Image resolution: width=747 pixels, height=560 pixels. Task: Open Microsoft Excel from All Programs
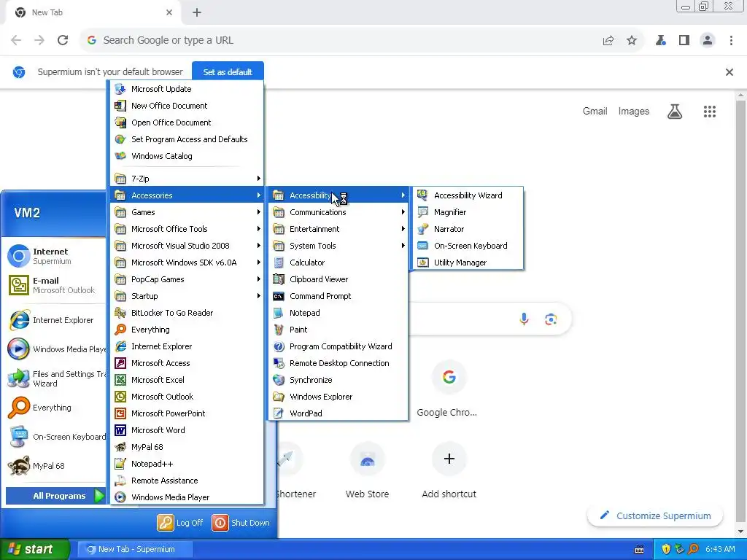187,379
